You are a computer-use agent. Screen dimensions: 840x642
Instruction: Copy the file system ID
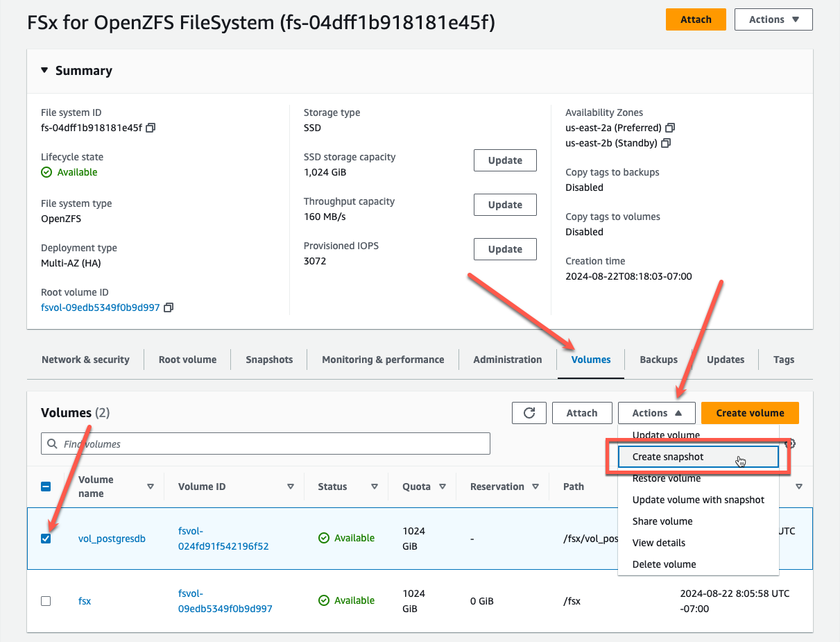(x=152, y=128)
